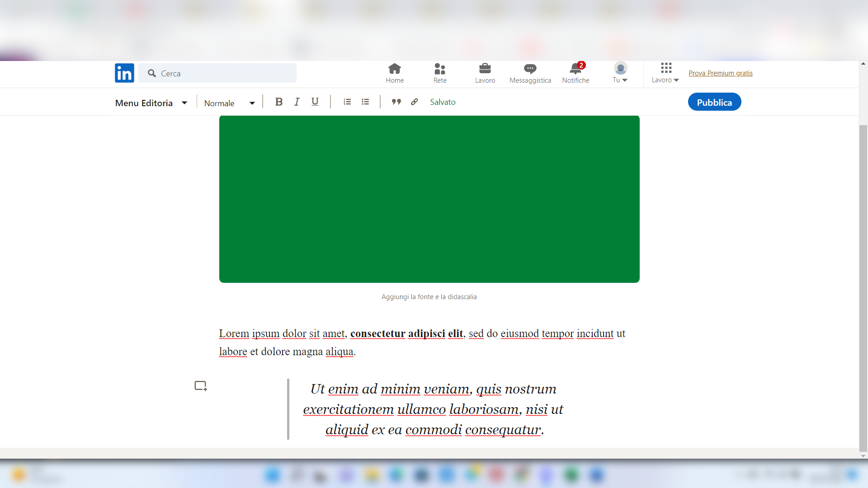Publish the article with Pubblica
The width and height of the screenshot is (868, 488).
point(714,102)
